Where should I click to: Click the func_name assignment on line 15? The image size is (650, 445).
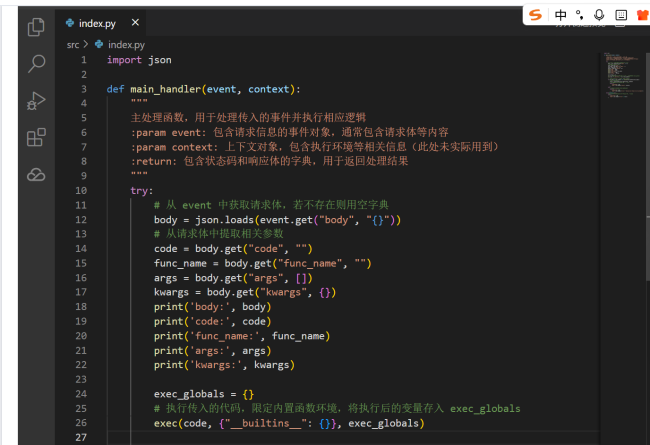[263, 263]
